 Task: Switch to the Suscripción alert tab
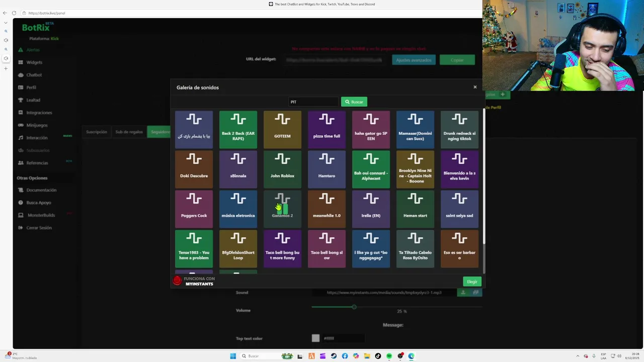click(x=97, y=132)
